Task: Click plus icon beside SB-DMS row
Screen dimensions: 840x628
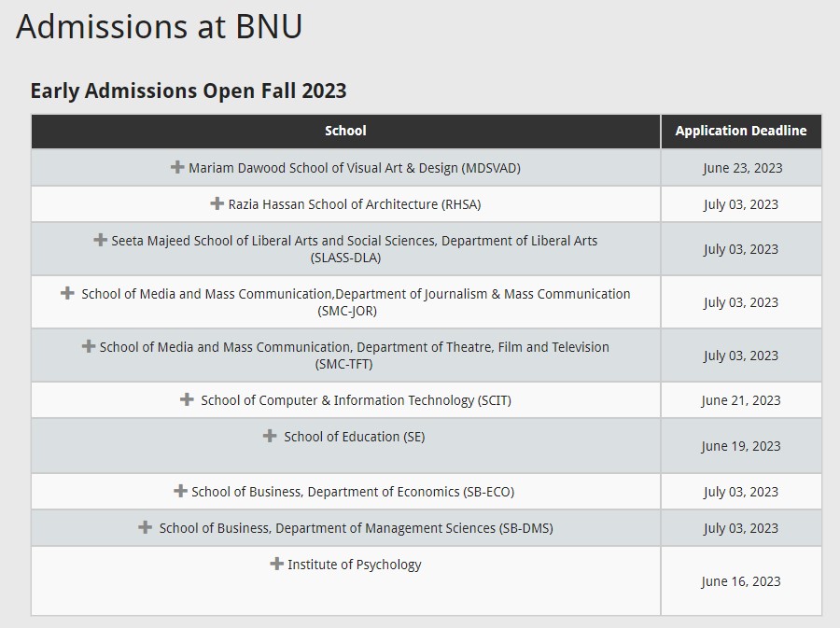Action: pos(146,527)
